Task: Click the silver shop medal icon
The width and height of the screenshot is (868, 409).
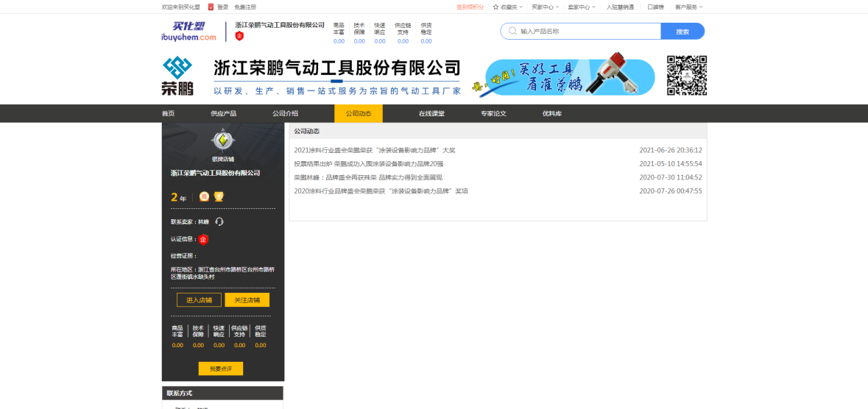Action: [222, 140]
